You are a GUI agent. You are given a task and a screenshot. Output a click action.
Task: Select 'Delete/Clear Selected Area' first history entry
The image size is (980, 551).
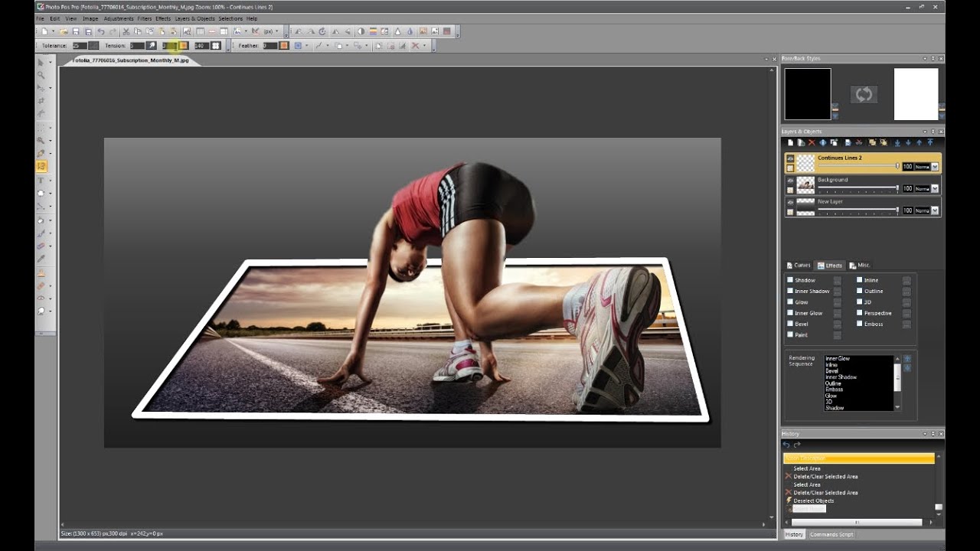click(x=825, y=477)
